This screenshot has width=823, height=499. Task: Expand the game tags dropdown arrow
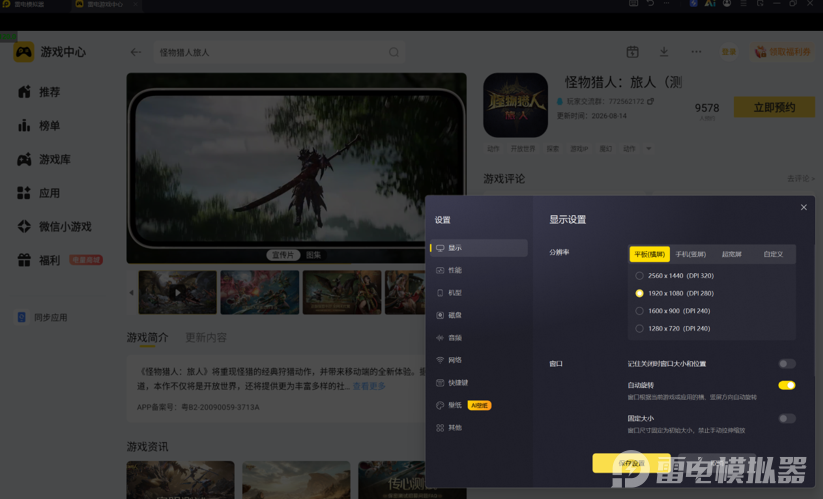coord(649,148)
